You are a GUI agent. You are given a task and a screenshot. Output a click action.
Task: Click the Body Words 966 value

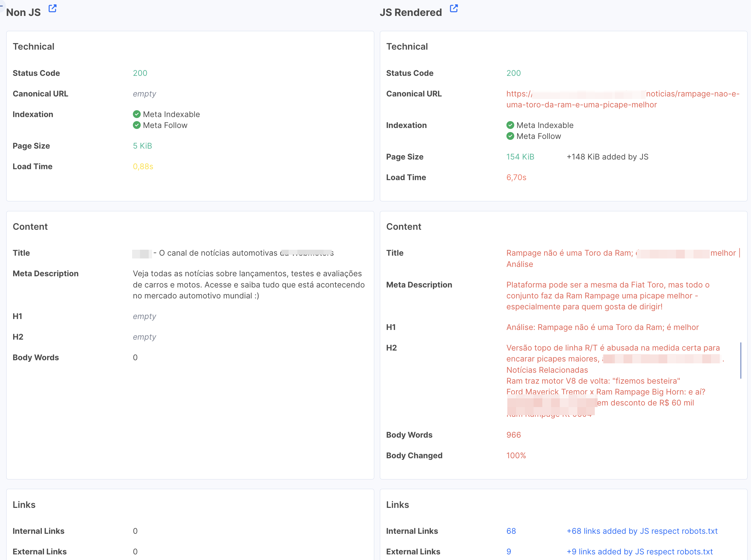coord(513,435)
